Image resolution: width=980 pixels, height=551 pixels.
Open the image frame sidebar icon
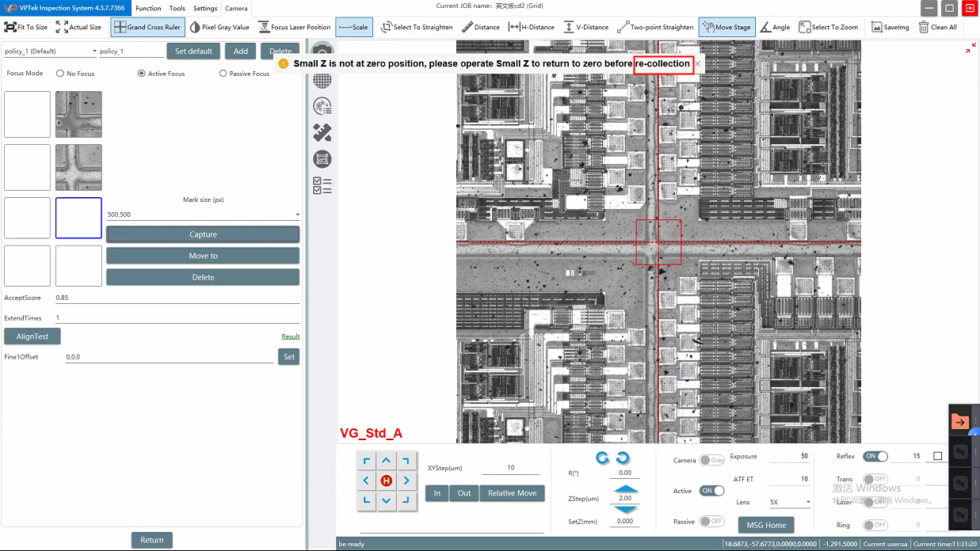coord(322,159)
